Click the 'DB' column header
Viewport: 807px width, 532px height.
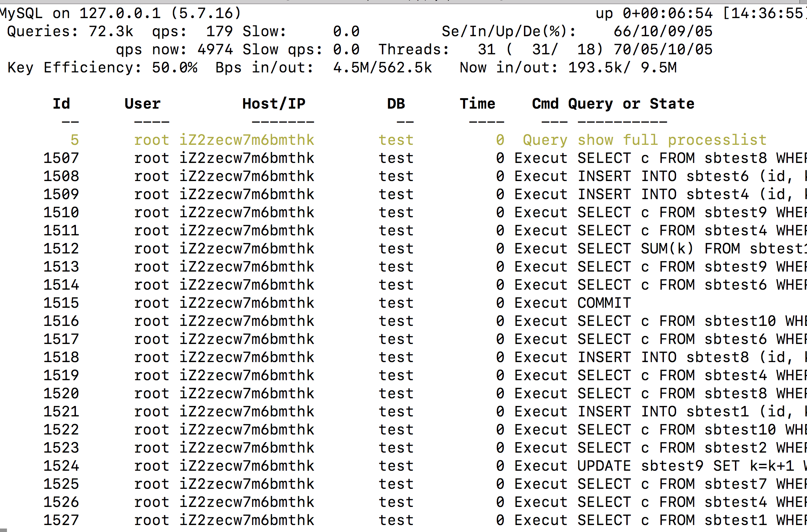point(396,104)
